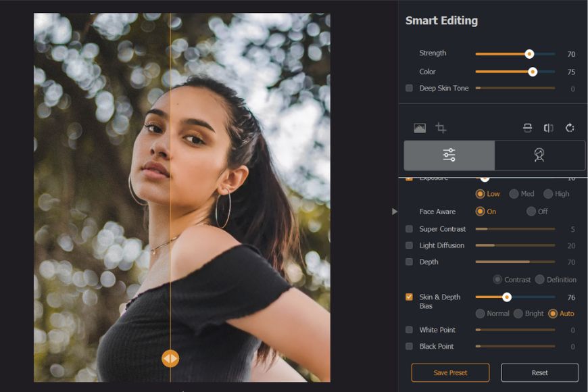Click the White Point slider track

[515, 330]
